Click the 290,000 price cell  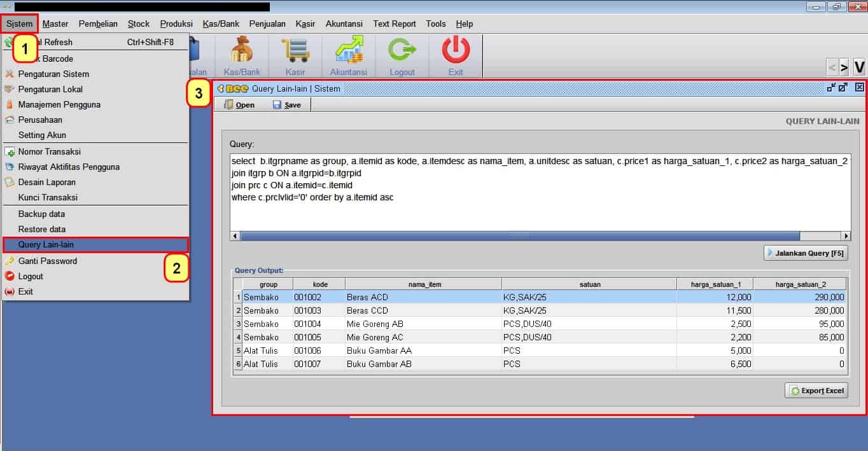coord(800,297)
